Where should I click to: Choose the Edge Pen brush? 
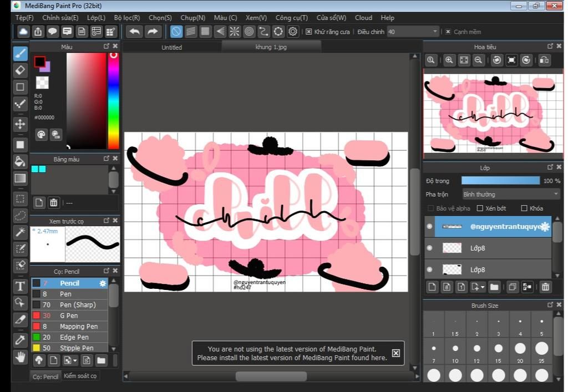pyautogui.click(x=69, y=337)
